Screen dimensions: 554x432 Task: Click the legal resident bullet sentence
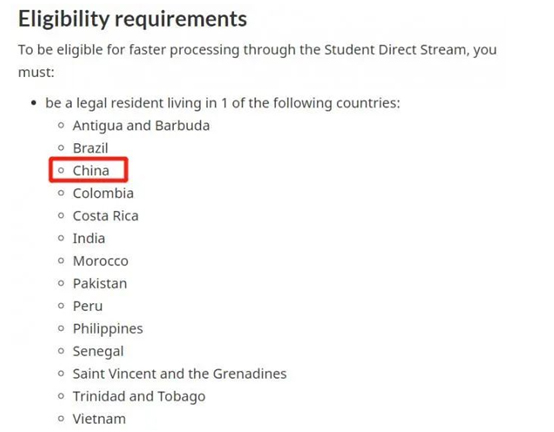point(223,103)
